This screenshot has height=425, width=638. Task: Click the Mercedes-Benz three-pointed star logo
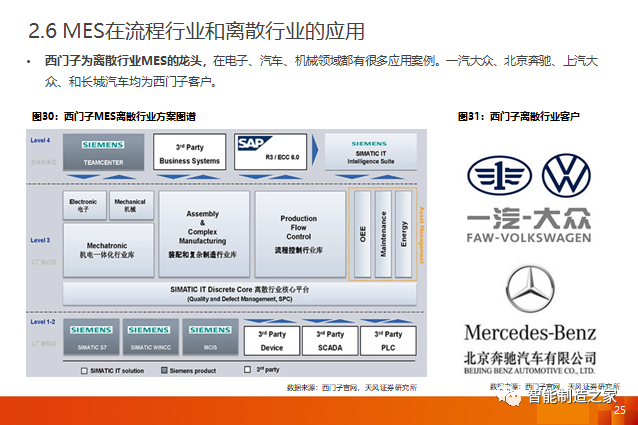[530, 291]
